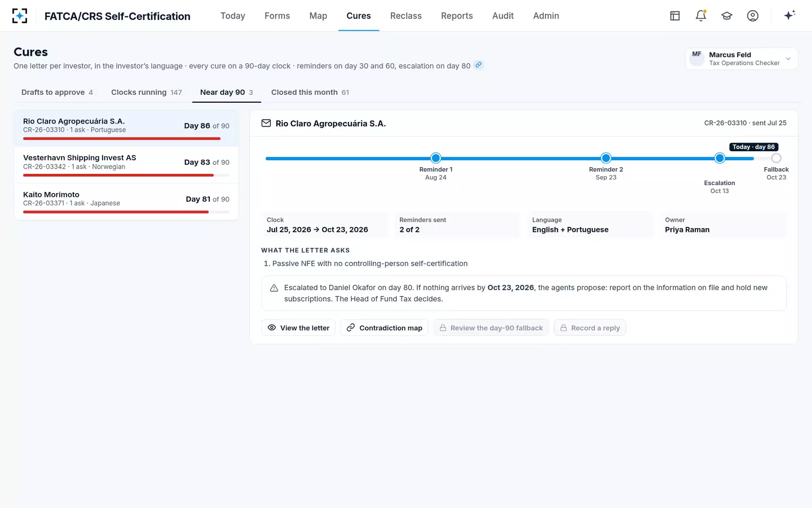The height and width of the screenshot is (508, 812).
Task: Open the Reclass tab
Action: 406,16
